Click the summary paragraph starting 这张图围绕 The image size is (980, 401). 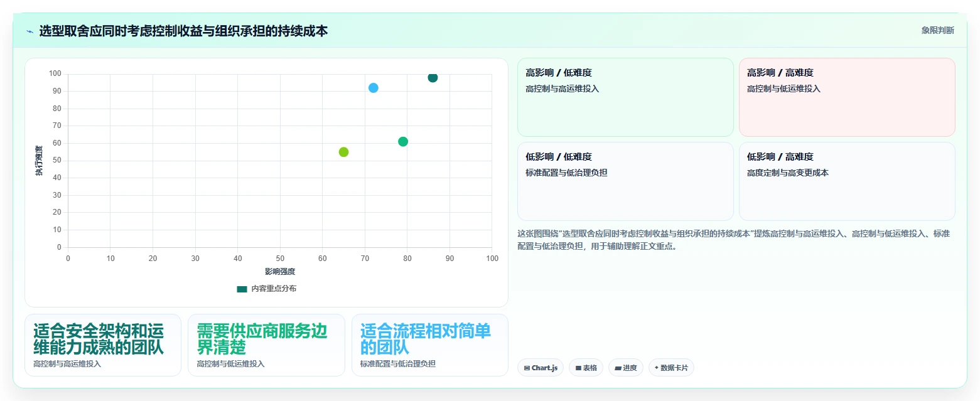coord(733,240)
